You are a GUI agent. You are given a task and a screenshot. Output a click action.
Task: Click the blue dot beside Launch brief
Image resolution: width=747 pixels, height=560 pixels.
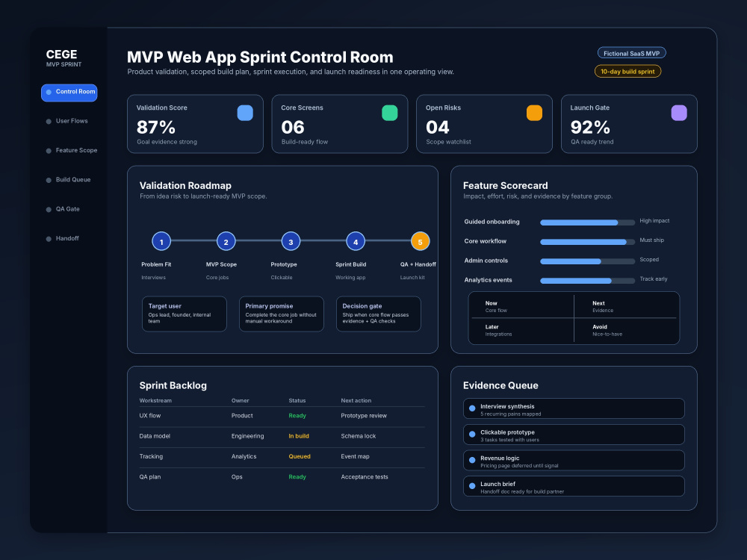(472, 486)
